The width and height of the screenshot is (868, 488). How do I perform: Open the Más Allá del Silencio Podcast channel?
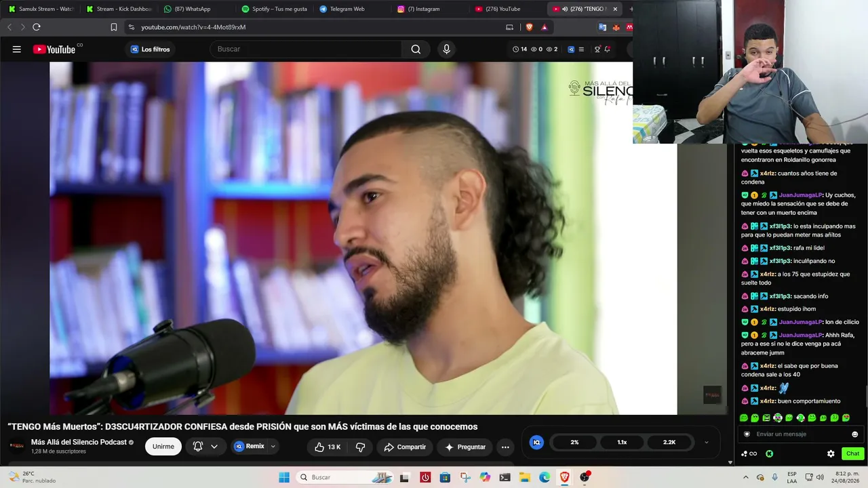[x=79, y=442]
